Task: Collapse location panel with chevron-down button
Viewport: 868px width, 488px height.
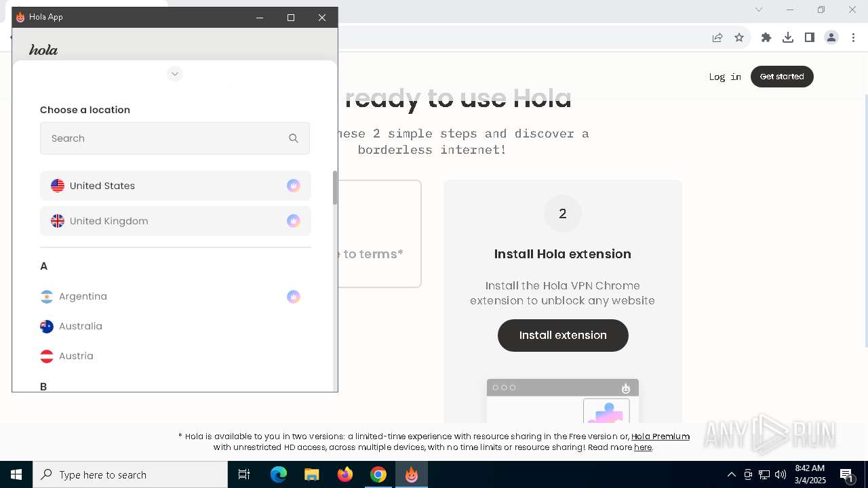Action: tap(175, 74)
